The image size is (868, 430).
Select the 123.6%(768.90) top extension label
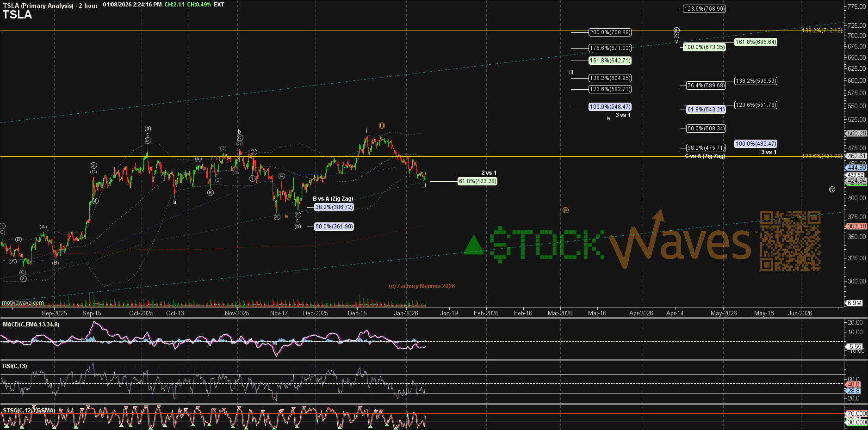click(x=704, y=9)
